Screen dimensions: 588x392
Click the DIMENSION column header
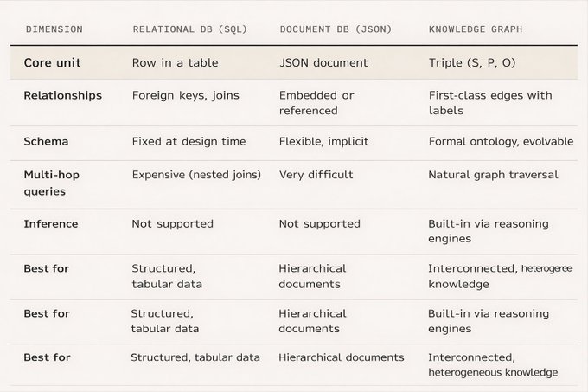pyautogui.click(x=54, y=29)
